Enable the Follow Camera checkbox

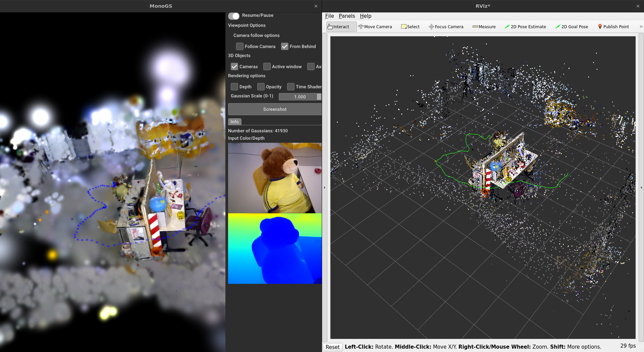(240, 46)
